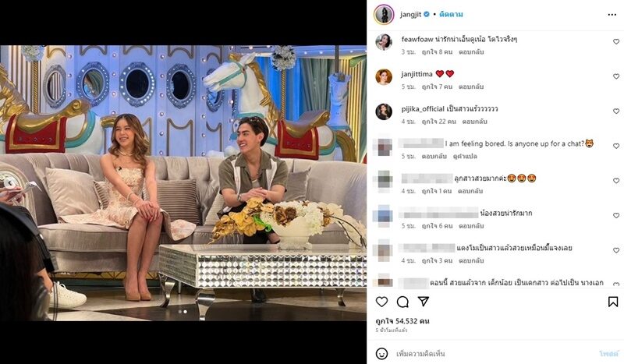The image size is (624, 364).
Task: Click the janjittima profile picture
Action: pyautogui.click(x=384, y=77)
